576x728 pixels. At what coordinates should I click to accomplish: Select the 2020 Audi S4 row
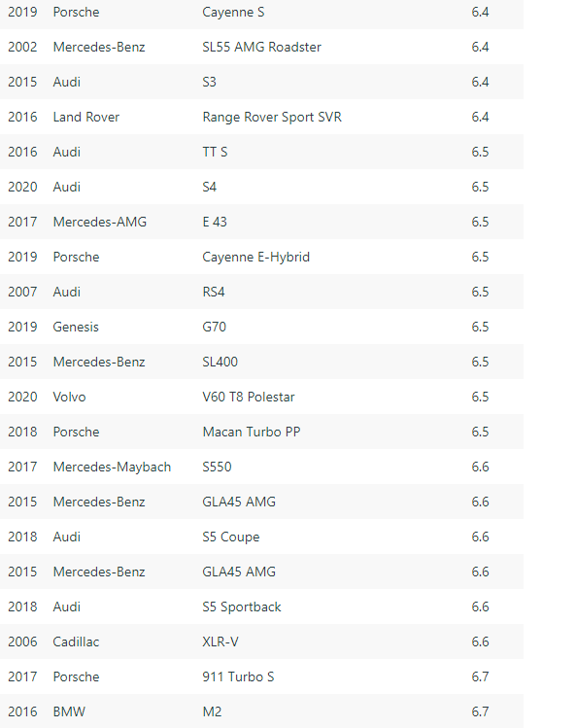(262, 187)
